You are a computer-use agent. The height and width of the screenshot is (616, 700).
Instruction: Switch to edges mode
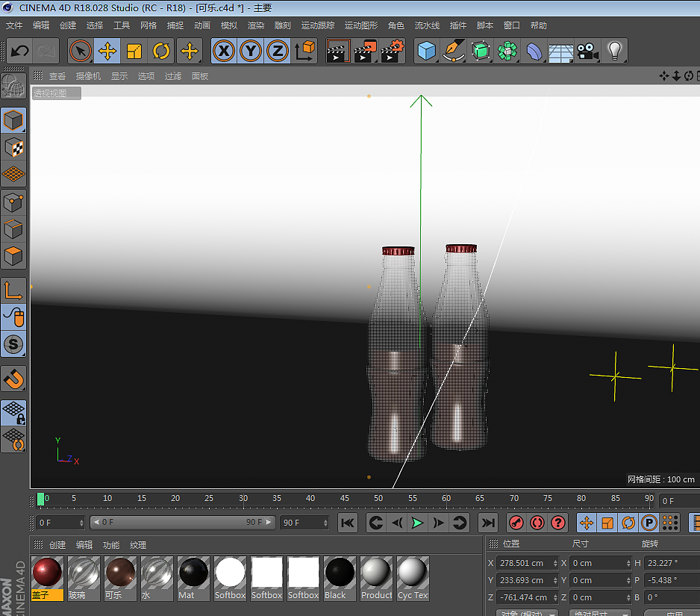coord(13,229)
